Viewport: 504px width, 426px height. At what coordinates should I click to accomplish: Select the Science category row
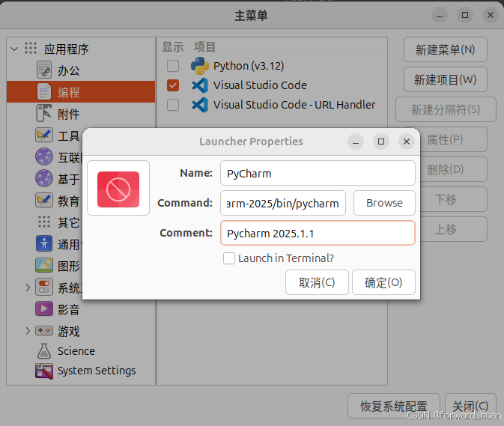pyautogui.click(x=81, y=351)
